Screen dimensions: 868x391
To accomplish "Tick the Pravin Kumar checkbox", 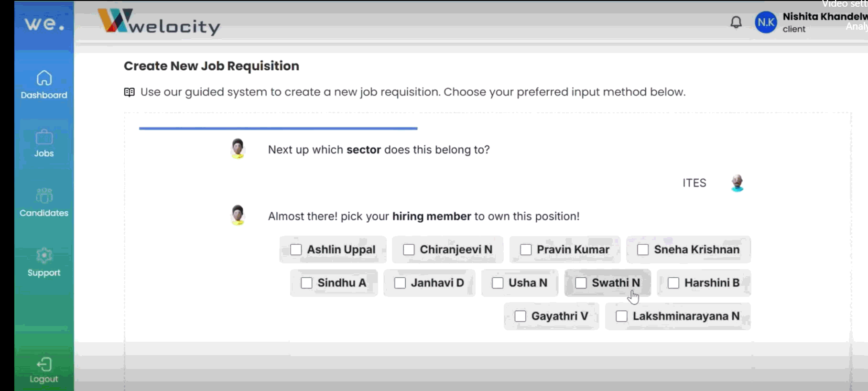I will 526,250.
